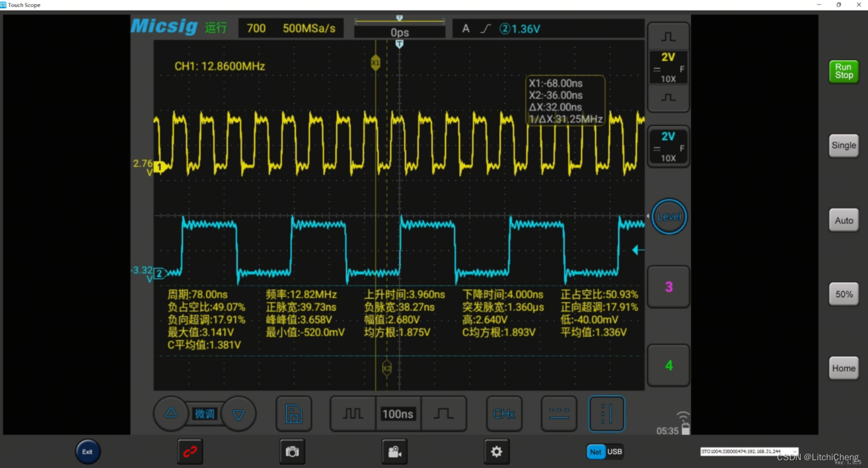Click CH1: 12.8600MHz frequency counter text
This screenshot has width=868, height=468.
coord(219,66)
